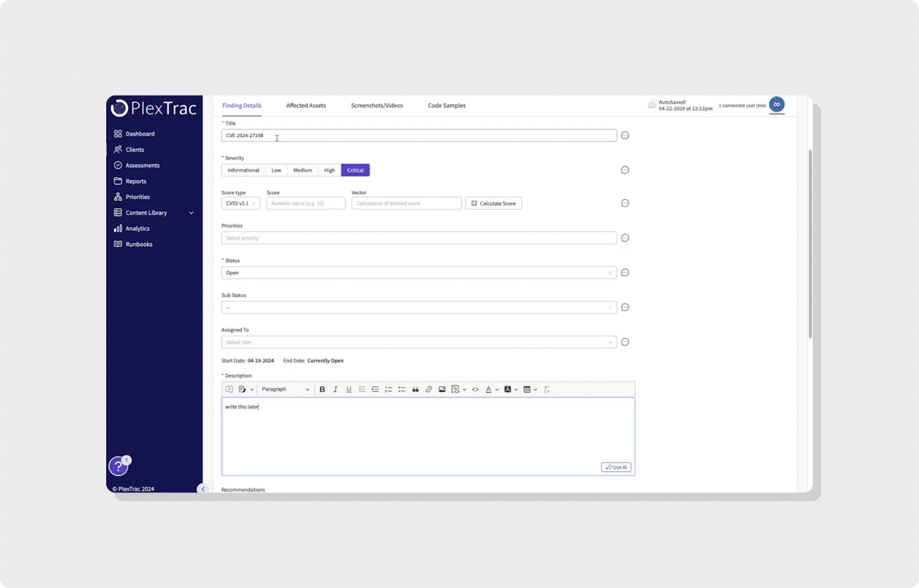
Task: Switch to Affected Assets tab
Action: [306, 105]
